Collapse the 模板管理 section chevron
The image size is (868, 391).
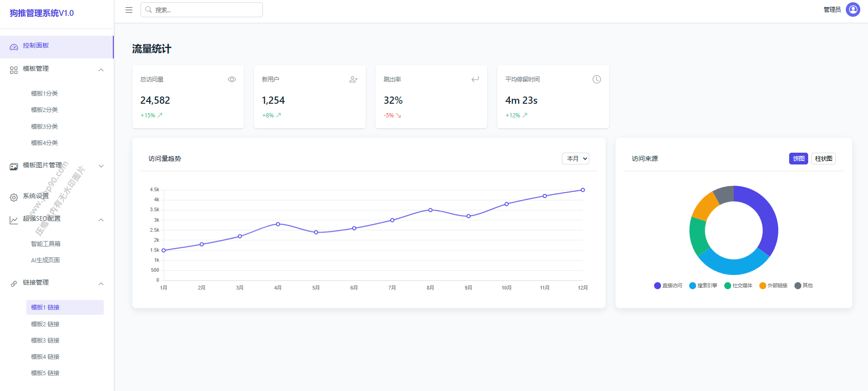click(x=101, y=70)
